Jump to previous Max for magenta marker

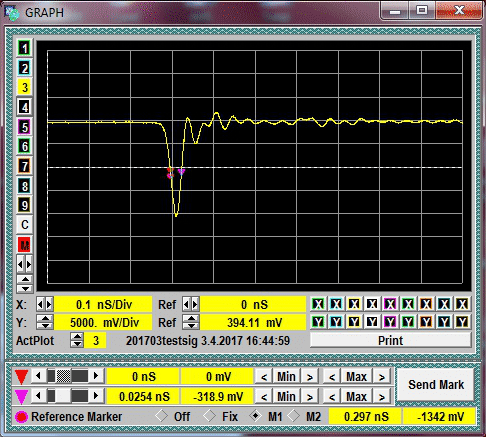point(332,397)
